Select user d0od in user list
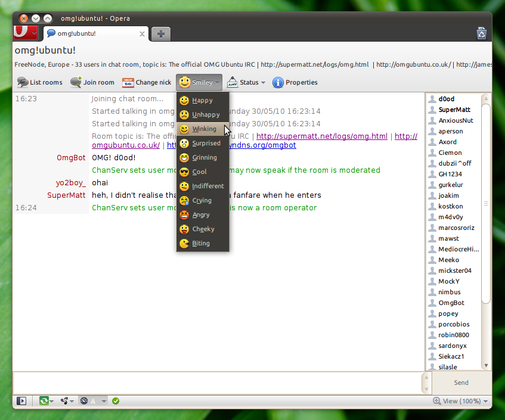This screenshot has height=420, width=505. tap(454, 99)
